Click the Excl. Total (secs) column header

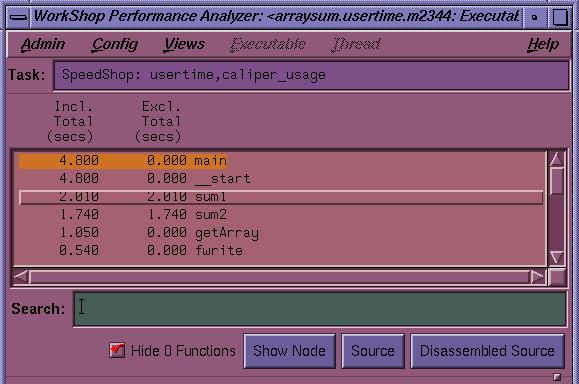tap(158, 121)
